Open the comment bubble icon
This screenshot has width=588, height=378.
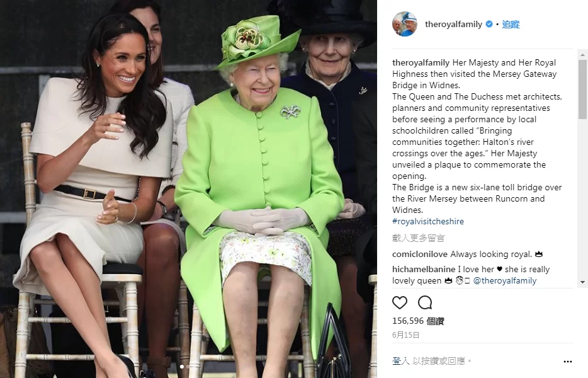pos(425,302)
